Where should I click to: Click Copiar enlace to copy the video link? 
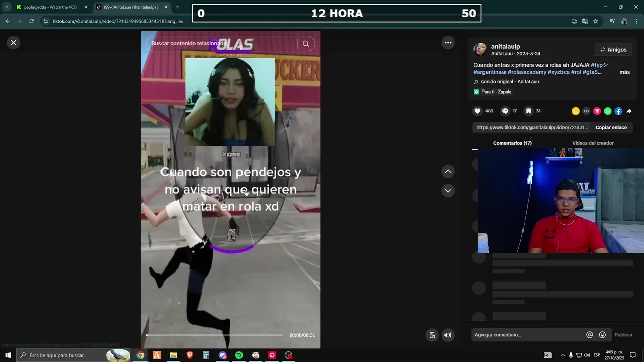click(611, 128)
